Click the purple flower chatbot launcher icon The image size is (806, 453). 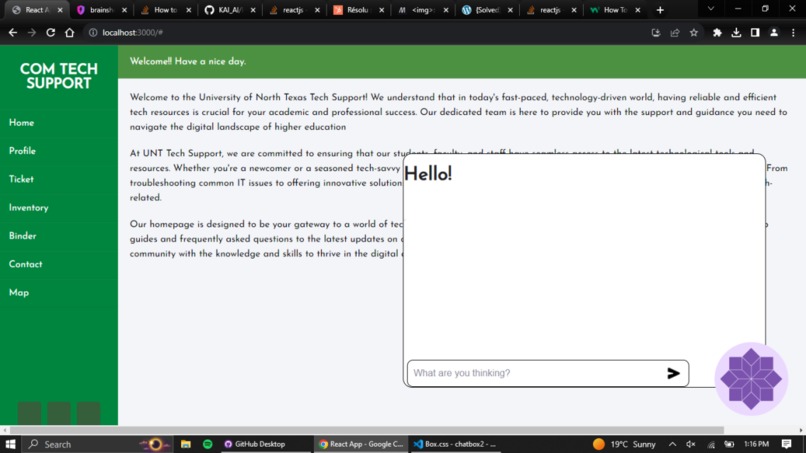click(751, 379)
